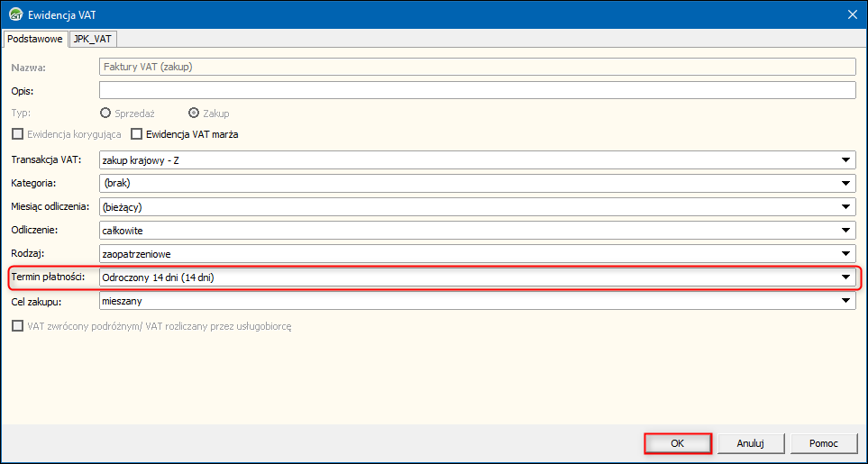This screenshot has width=868, height=464.
Task: Click the Kategoria label
Action: coord(33,183)
